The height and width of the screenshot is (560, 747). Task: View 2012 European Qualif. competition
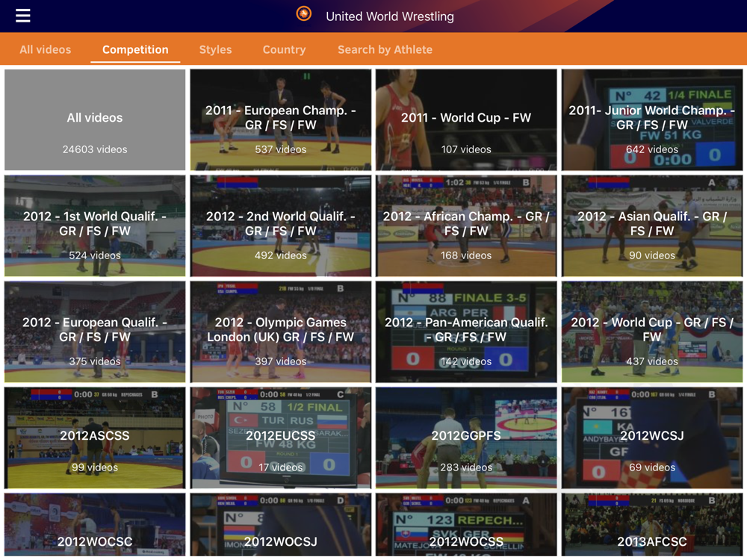pyautogui.click(x=95, y=332)
